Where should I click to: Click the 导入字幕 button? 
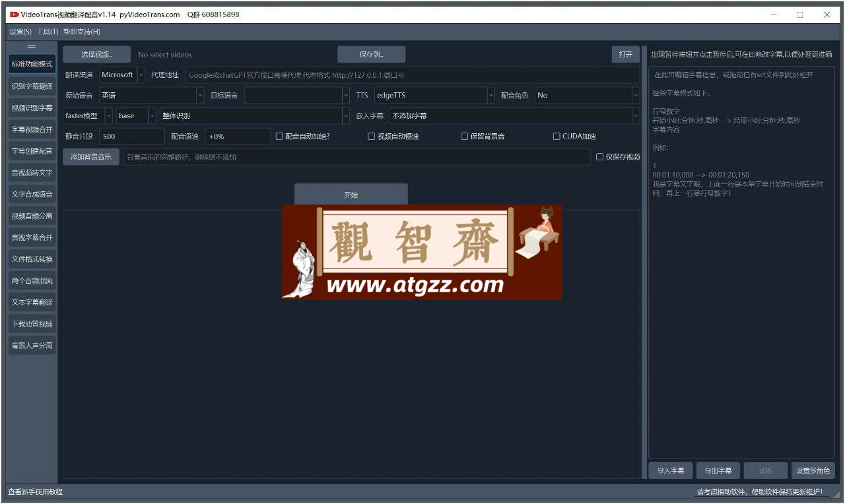tap(671, 470)
